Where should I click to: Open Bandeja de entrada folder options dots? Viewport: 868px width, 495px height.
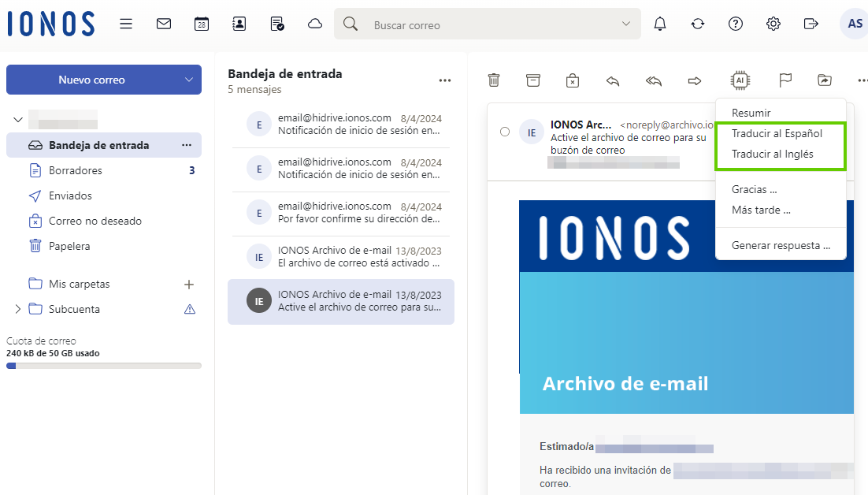(187, 145)
